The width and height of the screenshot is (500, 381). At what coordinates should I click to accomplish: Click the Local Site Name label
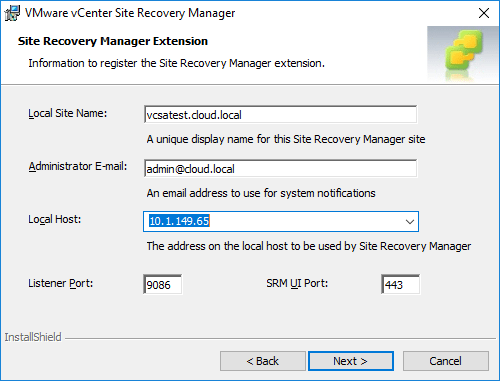68,113
